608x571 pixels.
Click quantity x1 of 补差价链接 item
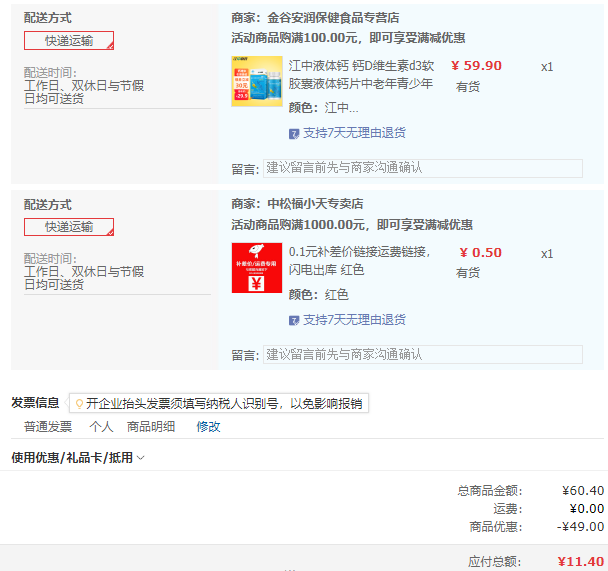(x=547, y=254)
